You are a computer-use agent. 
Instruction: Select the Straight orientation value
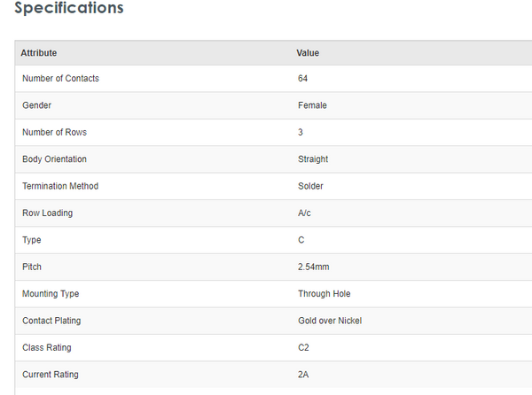point(313,159)
